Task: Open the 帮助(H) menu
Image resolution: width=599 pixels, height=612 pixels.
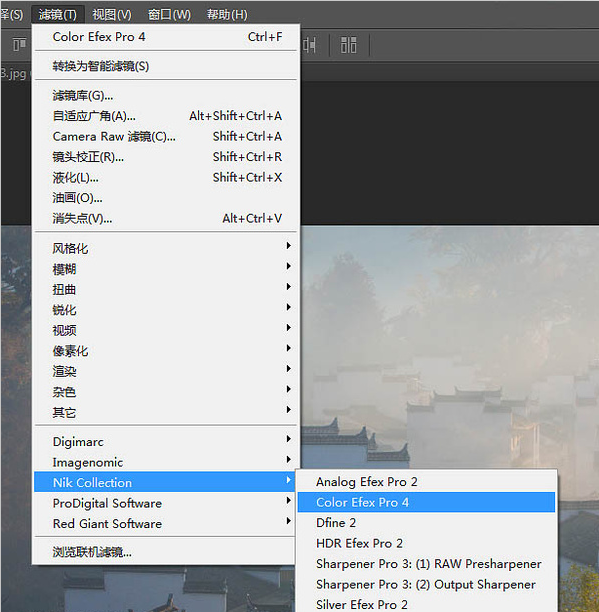Action: pyautogui.click(x=227, y=15)
